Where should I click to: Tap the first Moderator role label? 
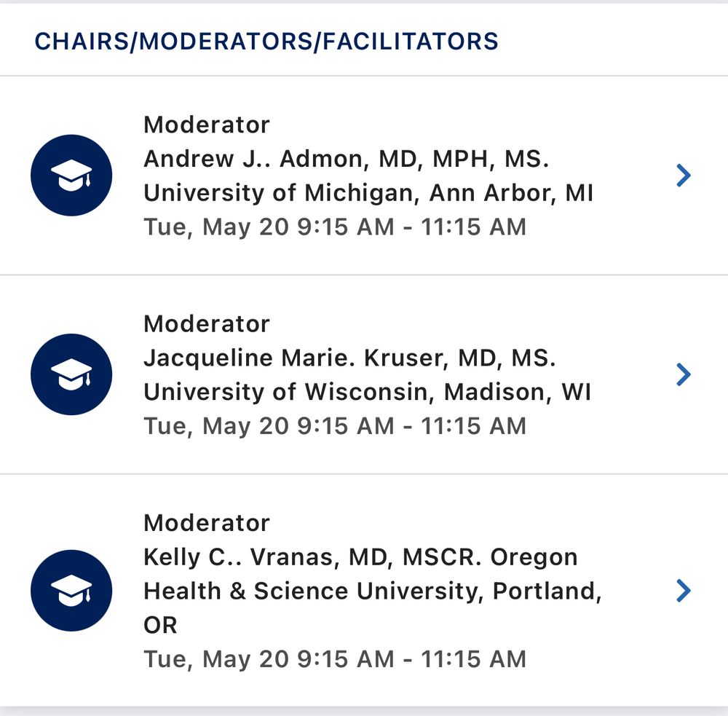(x=207, y=125)
